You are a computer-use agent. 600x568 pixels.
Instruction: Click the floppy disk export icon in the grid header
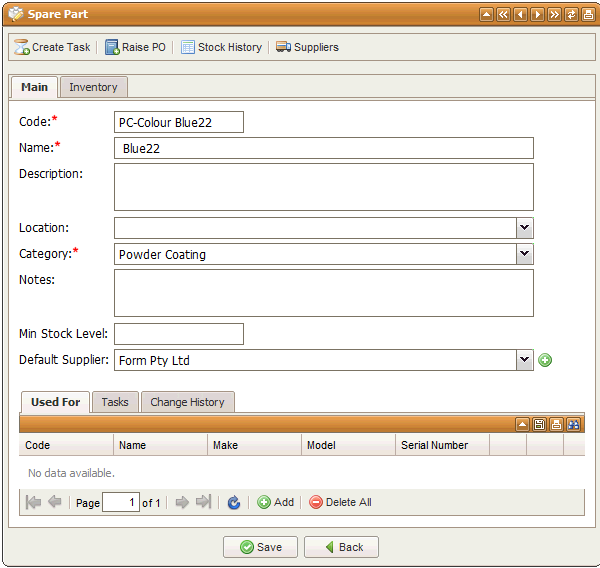click(539, 425)
